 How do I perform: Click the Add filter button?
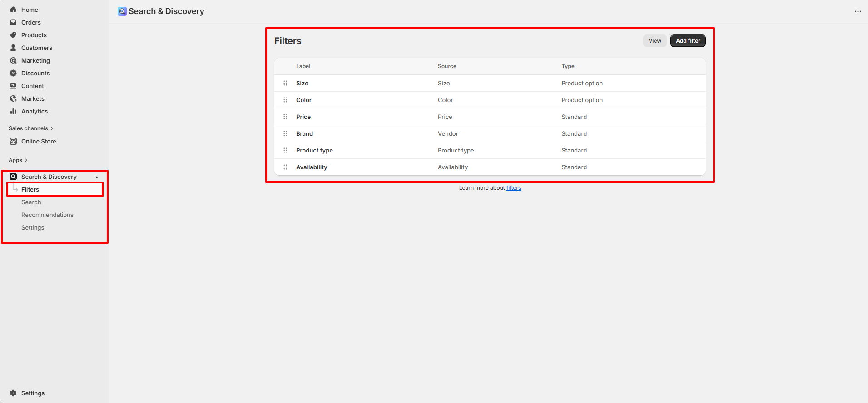[688, 41]
